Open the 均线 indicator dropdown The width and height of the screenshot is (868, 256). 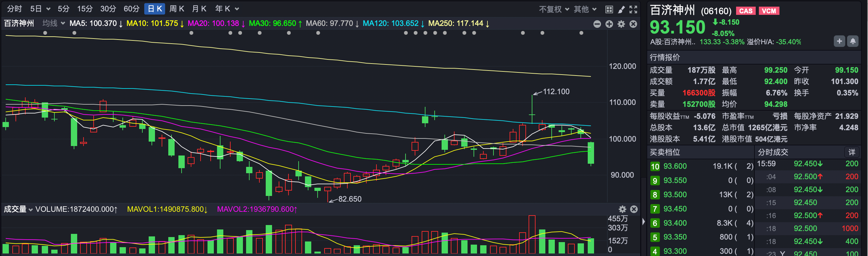53,23
